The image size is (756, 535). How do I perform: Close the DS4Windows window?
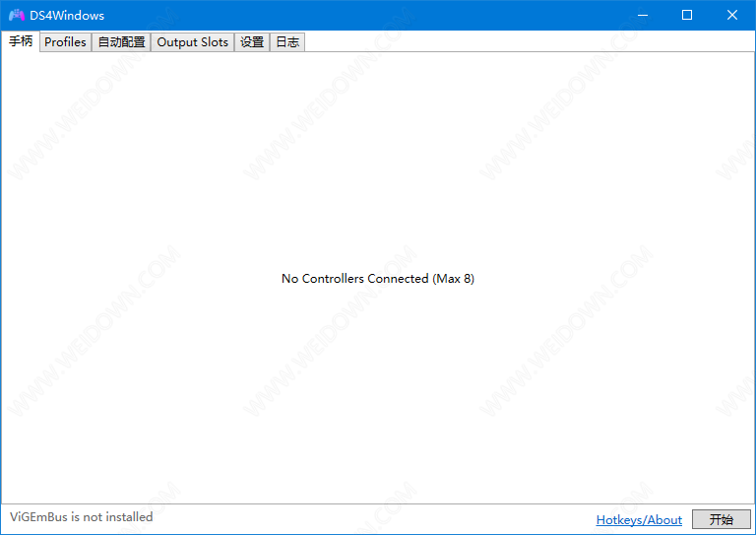pyautogui.click(x=732, y=16)
